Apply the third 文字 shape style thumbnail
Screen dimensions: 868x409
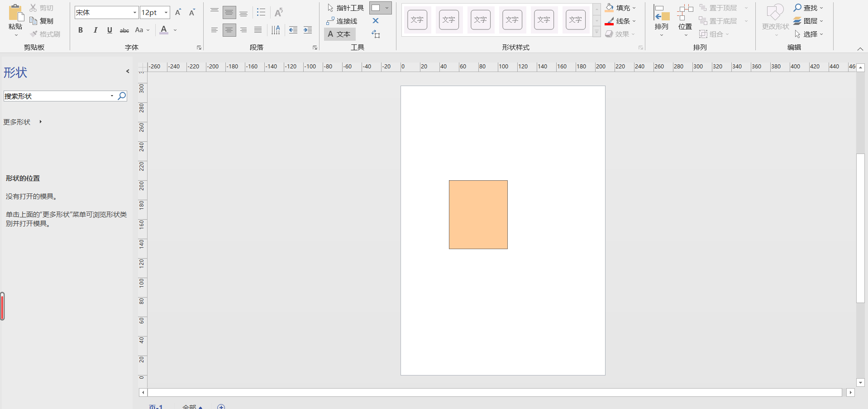(481, 20)
